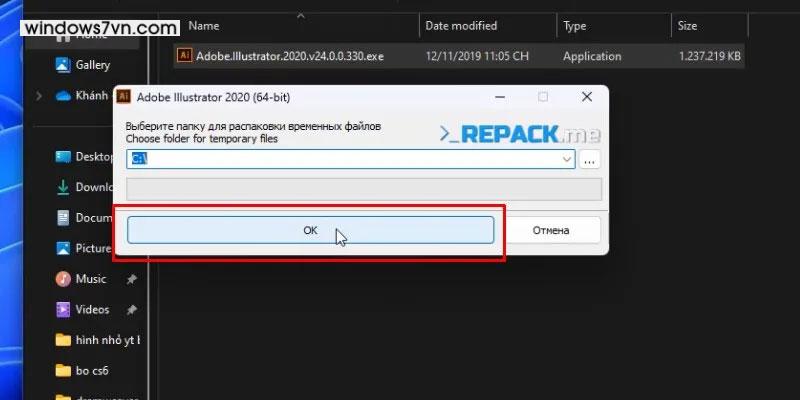Click into the folder path input field

(x=340, y=159)
